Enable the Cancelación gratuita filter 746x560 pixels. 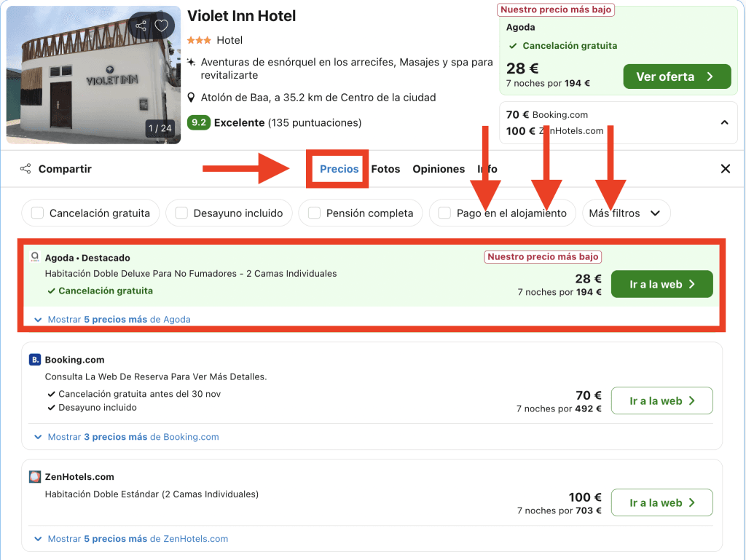[x=38, y=213]
